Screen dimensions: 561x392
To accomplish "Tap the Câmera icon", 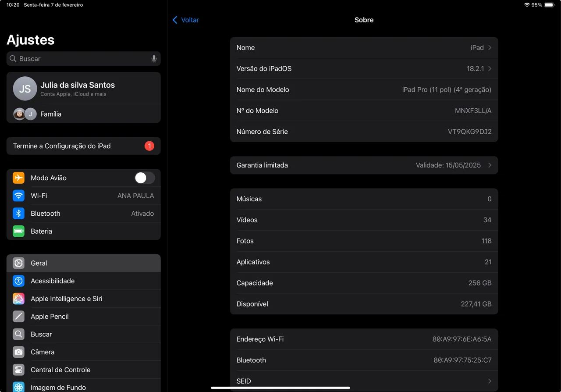I will coord(18,352).
